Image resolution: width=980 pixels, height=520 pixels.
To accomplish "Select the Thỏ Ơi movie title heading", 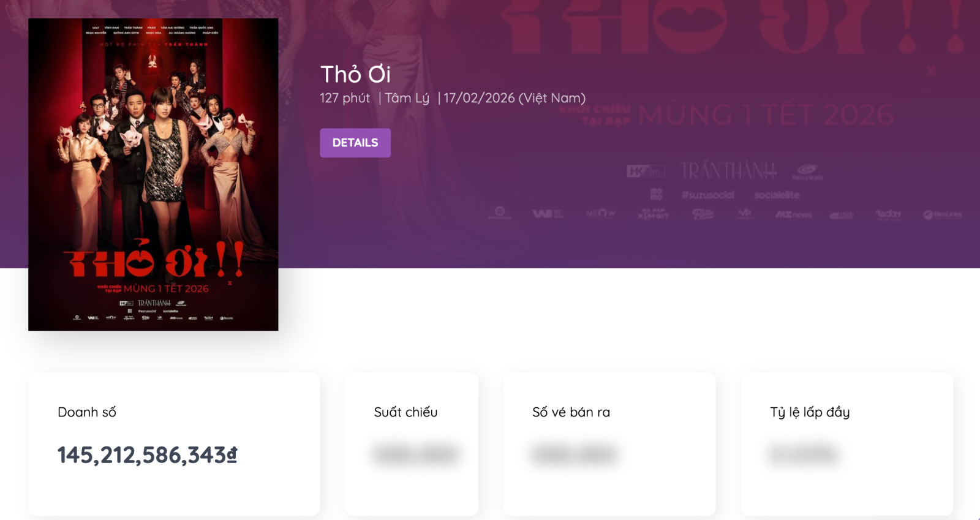I will pos(355,74).
